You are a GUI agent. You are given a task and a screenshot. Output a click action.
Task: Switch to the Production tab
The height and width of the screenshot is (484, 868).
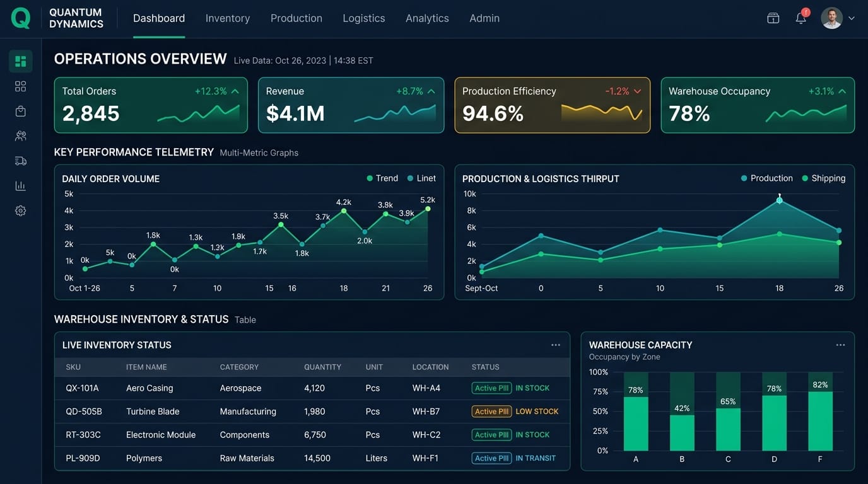(x=296, y=18)
